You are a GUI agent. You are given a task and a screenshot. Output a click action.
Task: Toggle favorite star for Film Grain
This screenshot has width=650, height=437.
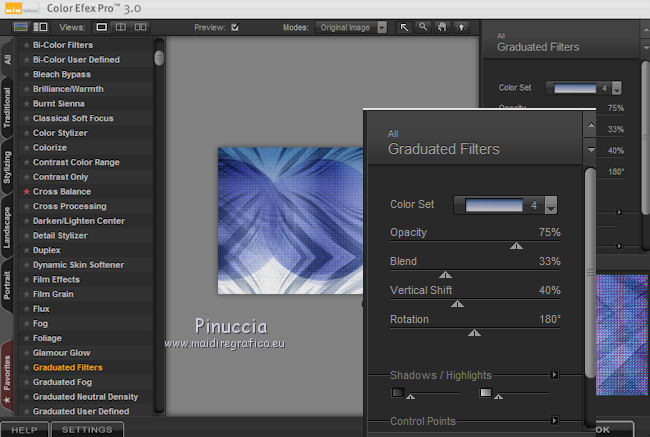27,294
